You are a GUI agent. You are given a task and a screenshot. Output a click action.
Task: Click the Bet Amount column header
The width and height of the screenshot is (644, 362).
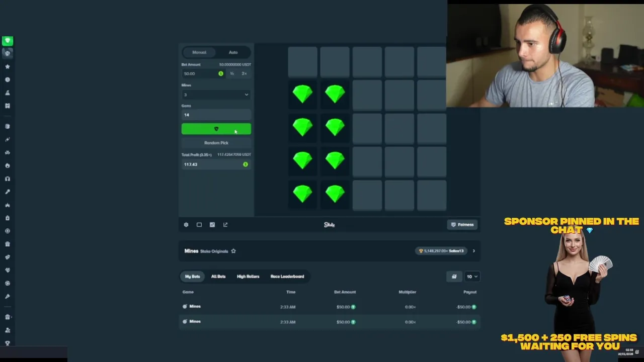click(x=345, y=292)
